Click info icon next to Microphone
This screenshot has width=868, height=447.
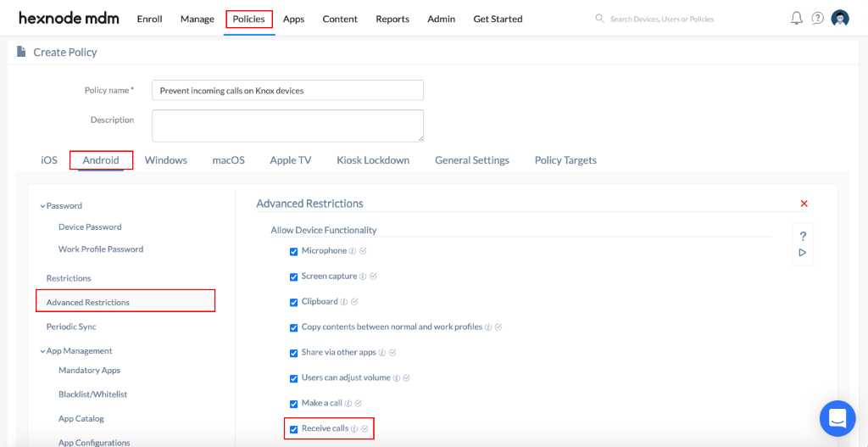pyautogui.click(x=353, y=251)
